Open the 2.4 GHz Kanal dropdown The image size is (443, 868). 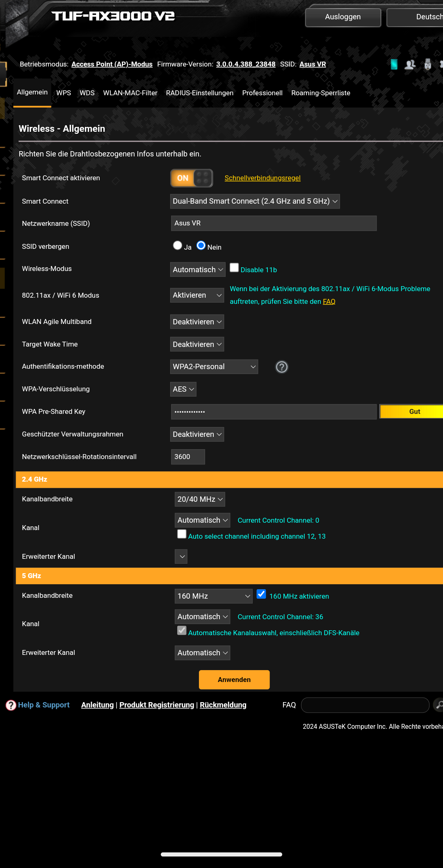coord(202,520)
